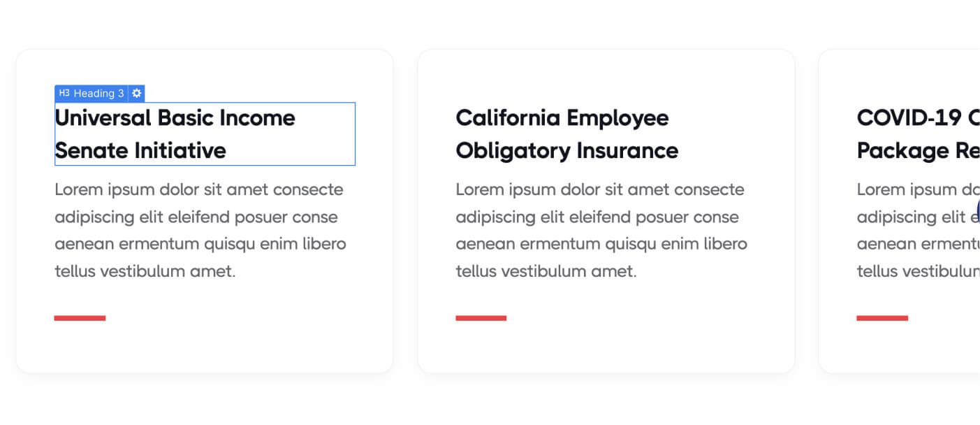The width and height of the screenshot is (980, 425).
Task: Click the gear to open Heading 3 options
Action: pyautogui.click(x=137, y=93)
